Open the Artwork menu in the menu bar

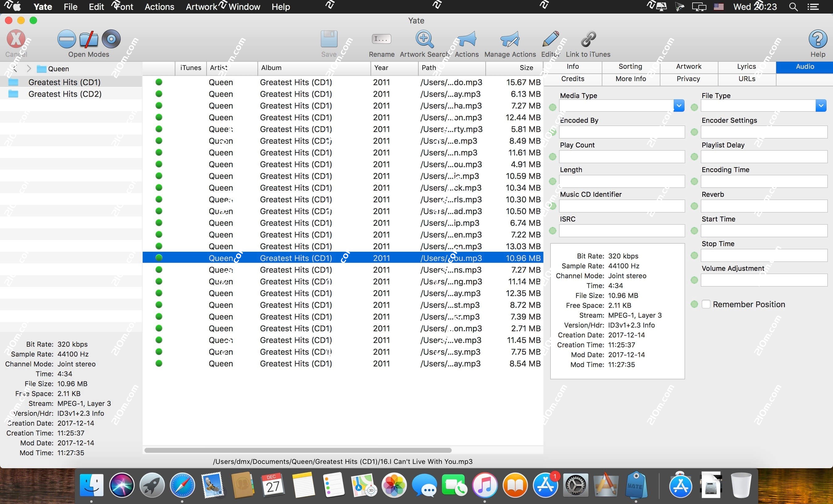201,6
